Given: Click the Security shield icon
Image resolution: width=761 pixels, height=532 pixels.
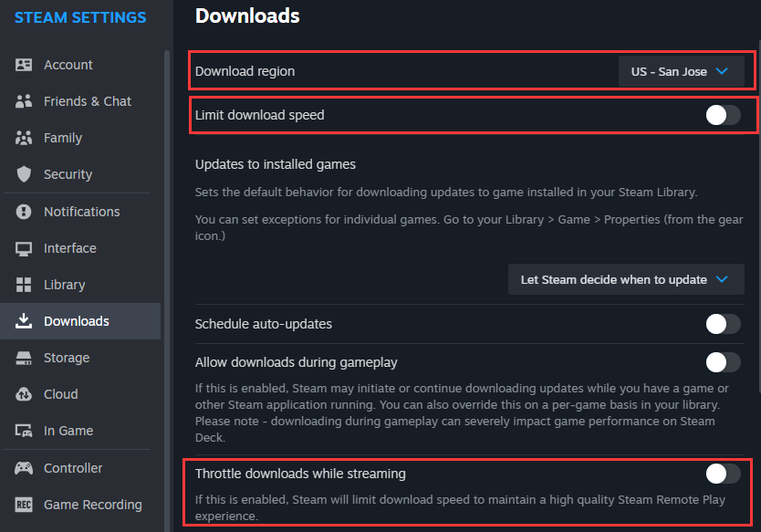Looking at the screenshot, I should click(24, 174).
